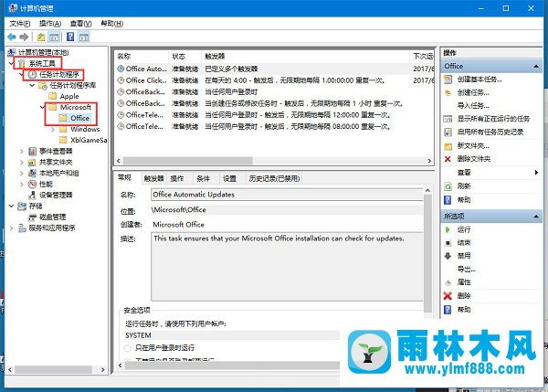
Task: Click the 描述 description text box
Action: [287, 266]
